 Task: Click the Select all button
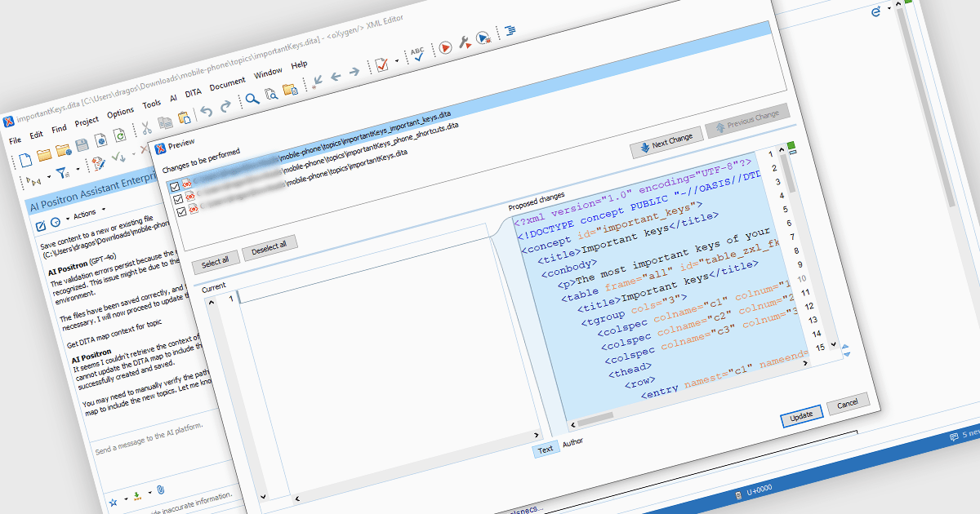pos(215,264)
